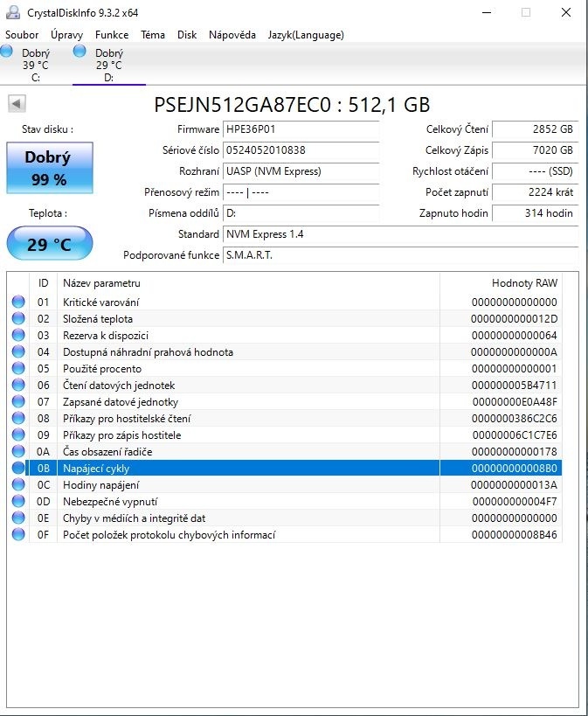Click the RAW value 00000006C1C7E6

[515, 435]
